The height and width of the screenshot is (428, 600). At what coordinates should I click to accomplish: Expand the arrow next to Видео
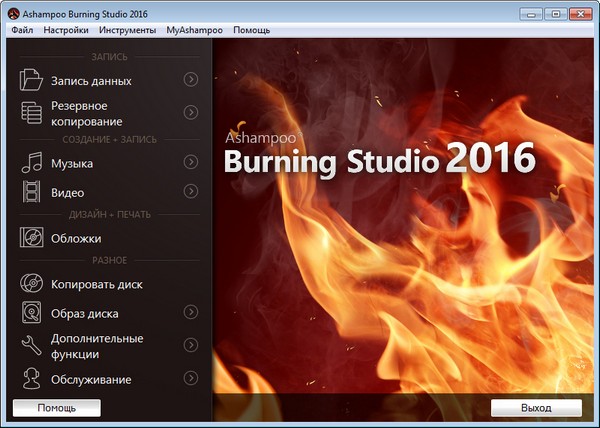tap(191, 191)
